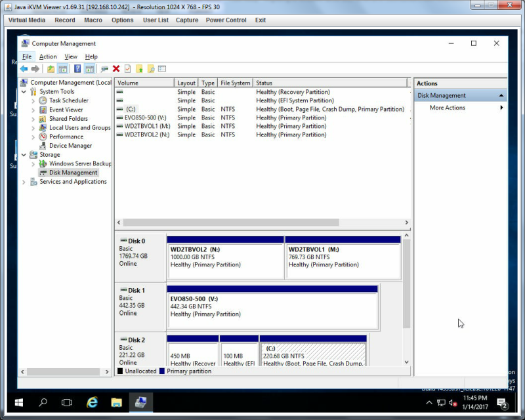The width and height of the screenshot is (525, 420).
Task: Open File Explorer from the taskbar
Action: (116, 402)
